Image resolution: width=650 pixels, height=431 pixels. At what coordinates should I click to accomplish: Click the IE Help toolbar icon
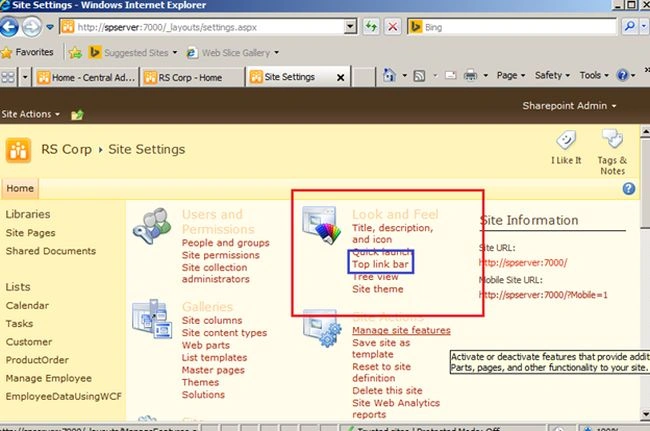click(622, 75)
